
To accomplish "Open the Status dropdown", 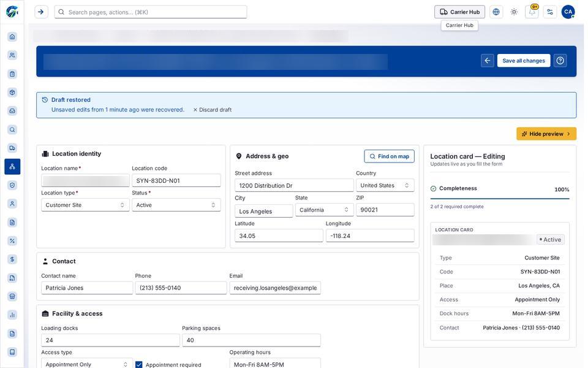I will pyautogui.click(x=176, y=205).
